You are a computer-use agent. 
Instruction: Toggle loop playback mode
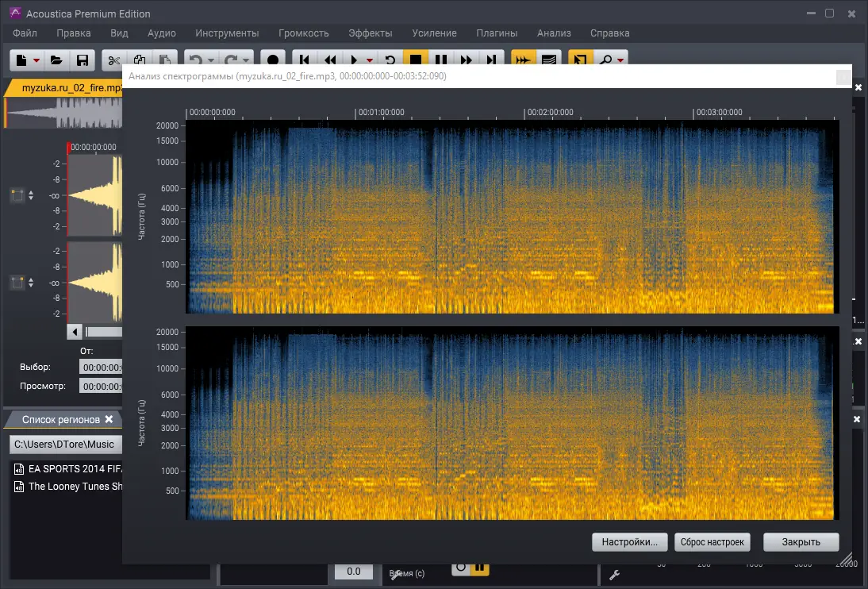390,60
